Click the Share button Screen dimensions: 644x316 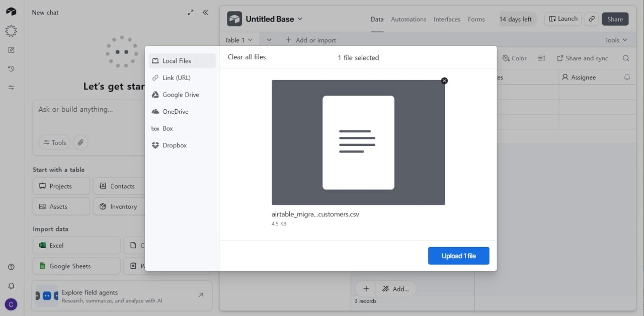pos(615,19)
